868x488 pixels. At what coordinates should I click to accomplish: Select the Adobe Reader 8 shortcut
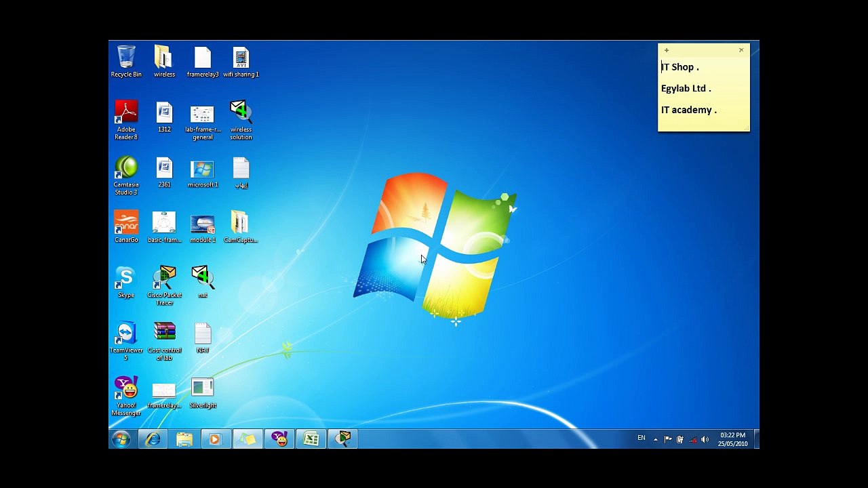[x=126, y=121]
